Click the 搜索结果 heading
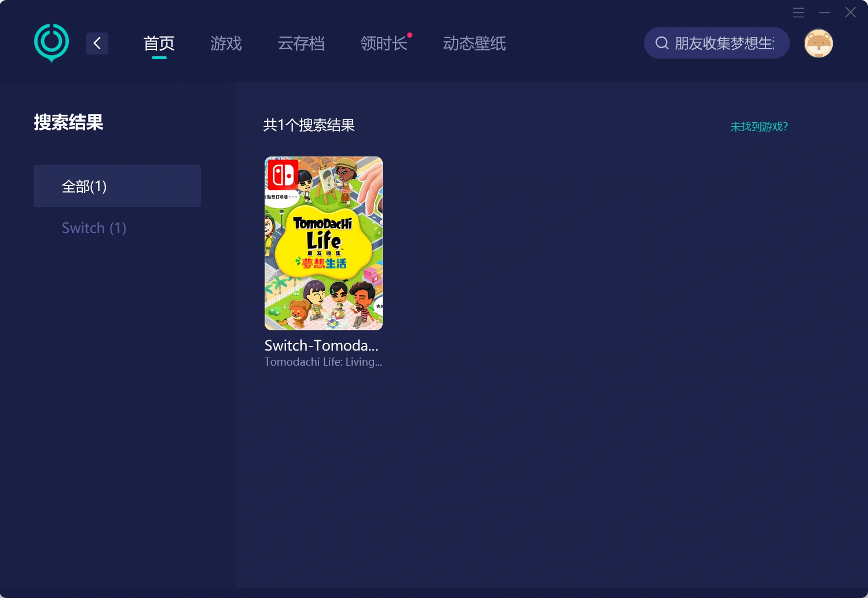Image resolution: width=868 pixels, height=598 pixels. [68, 122]
